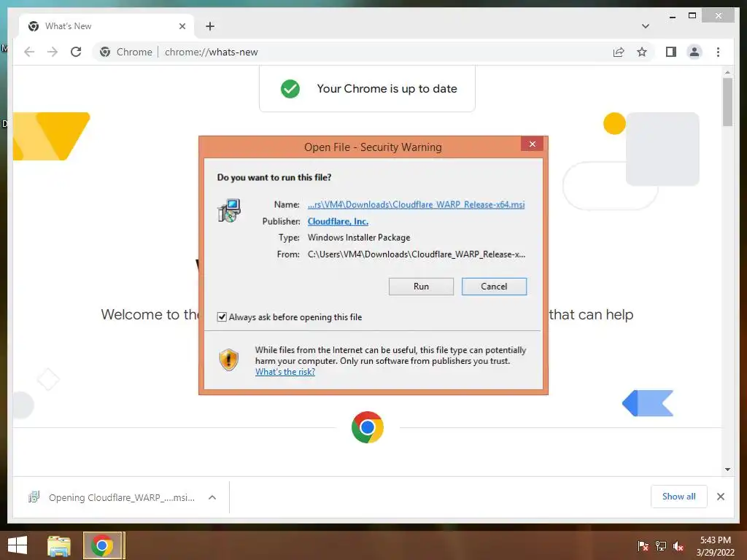Open the What's the risk? link
This screenshot has width=747, height=560.
coord(285,372)
